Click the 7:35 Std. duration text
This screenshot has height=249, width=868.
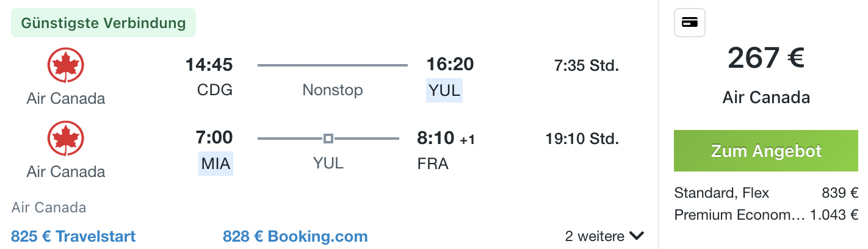click(587, 65)
